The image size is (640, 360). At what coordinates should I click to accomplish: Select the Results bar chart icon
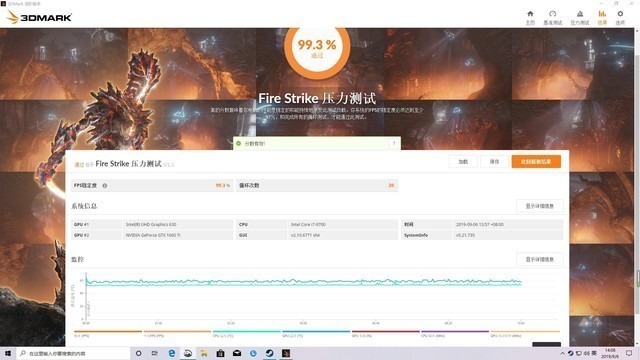click(x=602, y=17)
